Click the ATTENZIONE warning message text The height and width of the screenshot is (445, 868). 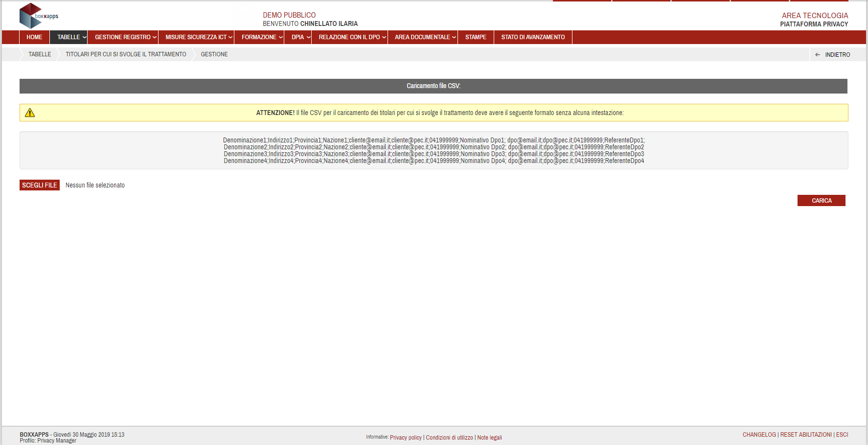coord(440,113)
